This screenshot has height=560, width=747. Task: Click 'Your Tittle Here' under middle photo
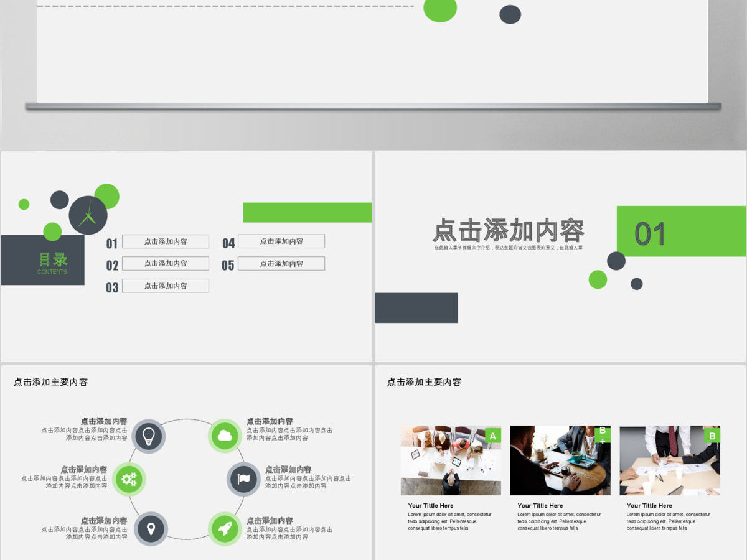point(540,506)
